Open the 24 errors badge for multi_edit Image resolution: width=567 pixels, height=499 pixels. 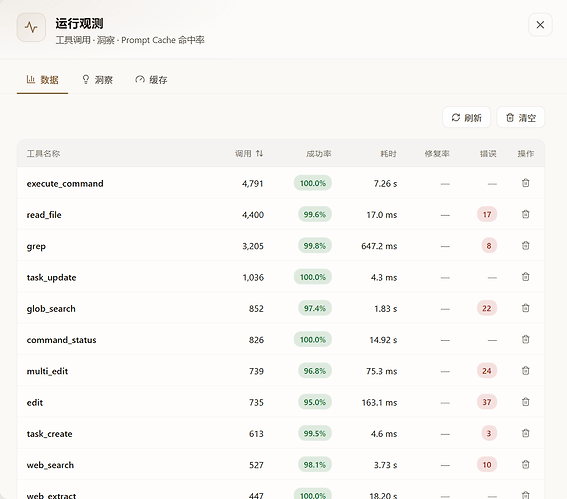click(x=487, y=371)
